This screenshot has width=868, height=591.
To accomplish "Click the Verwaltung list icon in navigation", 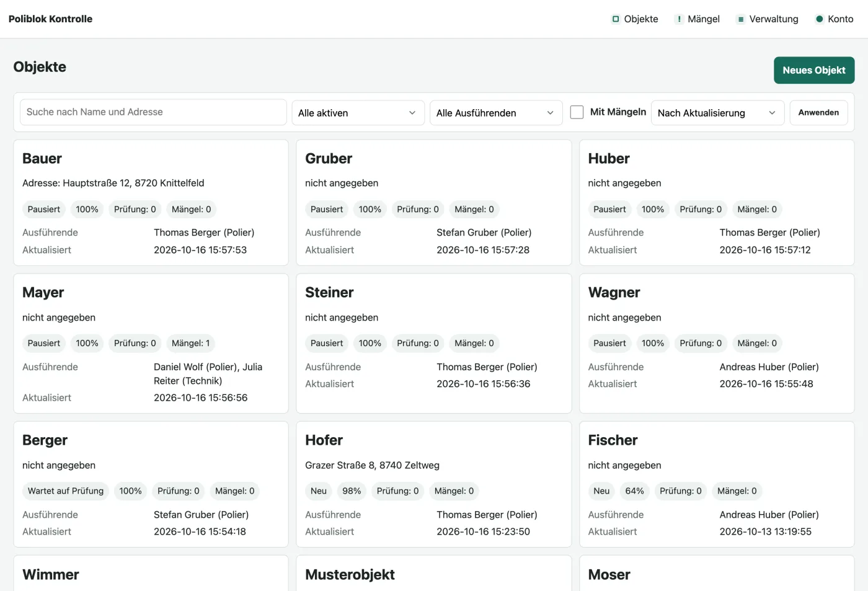I will click(741, 19).
